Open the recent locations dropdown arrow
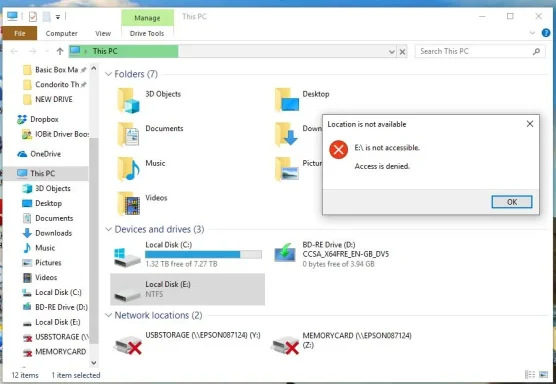This screenshot has height=384, width=556. [x=47, y=51]
